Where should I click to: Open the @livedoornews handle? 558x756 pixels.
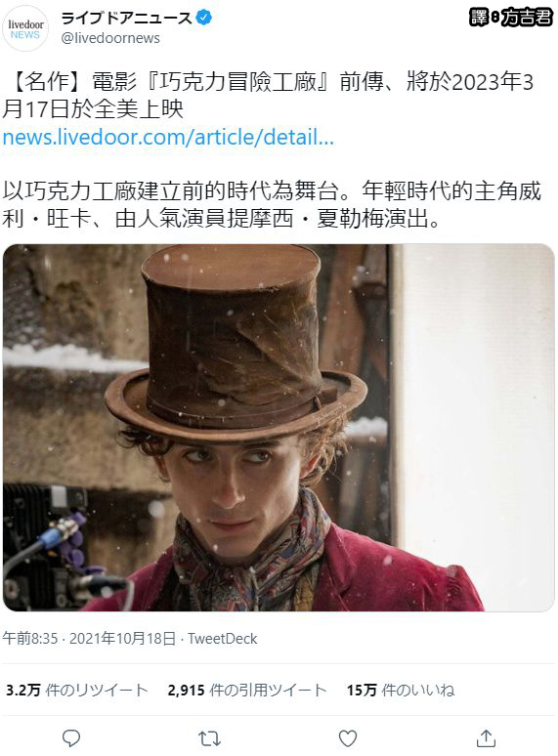coord(110,38)
